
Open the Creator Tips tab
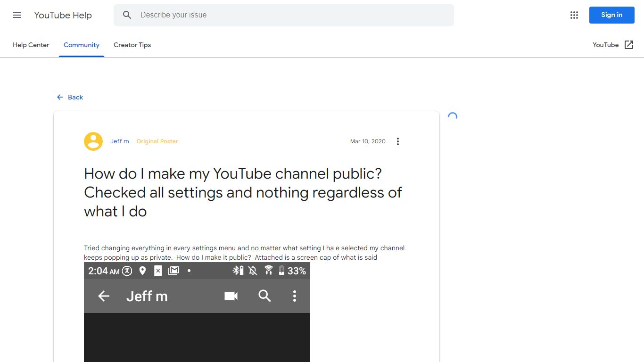click(132, 45)
